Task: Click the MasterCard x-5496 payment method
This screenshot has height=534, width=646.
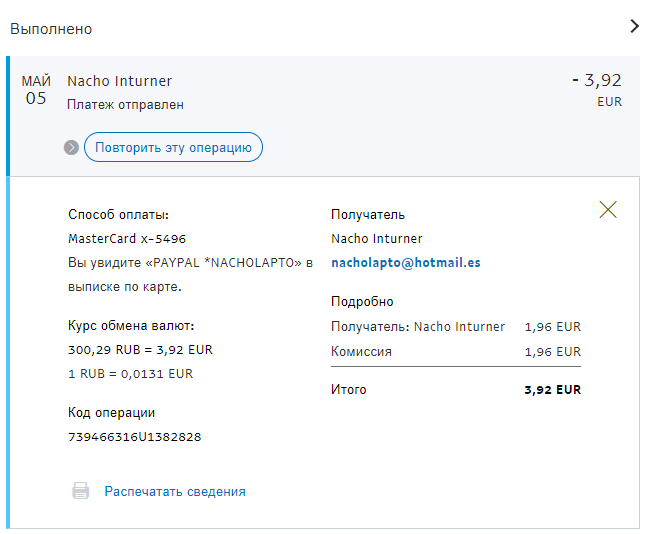Action: pyautogui.click(x=126, y=239)
